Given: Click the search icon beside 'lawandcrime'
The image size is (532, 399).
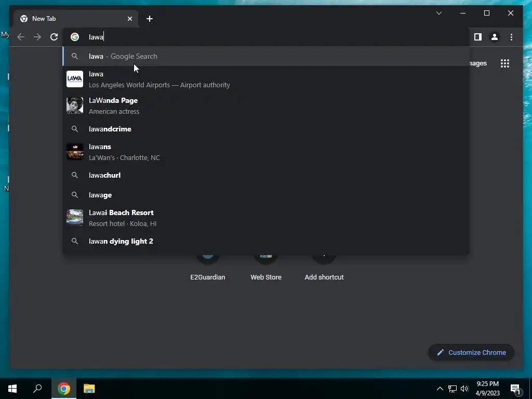Looking at the screenshot, I should pos(75,129).
